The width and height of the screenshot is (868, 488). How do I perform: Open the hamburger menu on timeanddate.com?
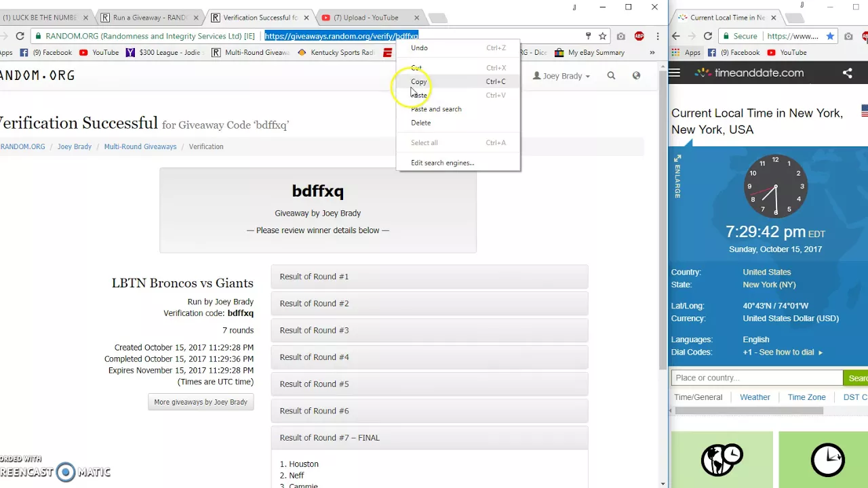click(674, 73)
